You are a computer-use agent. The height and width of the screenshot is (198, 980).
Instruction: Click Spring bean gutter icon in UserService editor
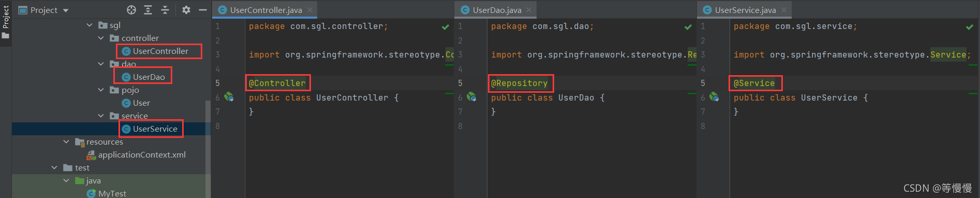pos(714,97)
